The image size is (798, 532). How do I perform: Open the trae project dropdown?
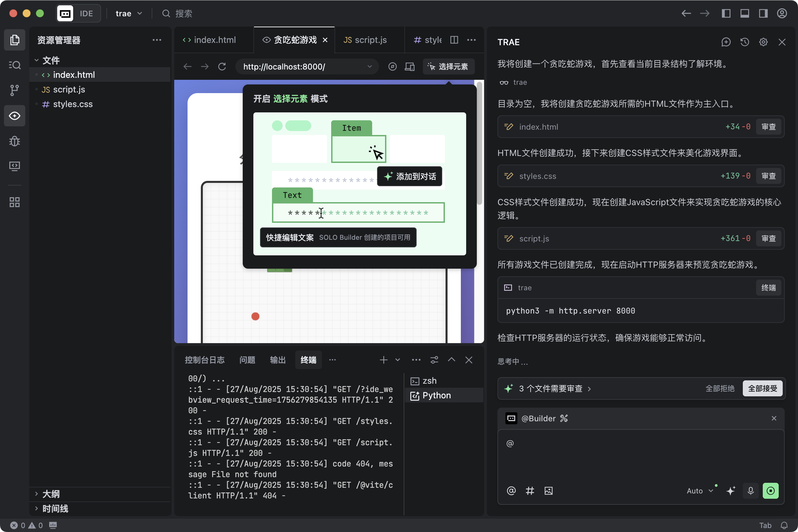click(x=128, y=13)
